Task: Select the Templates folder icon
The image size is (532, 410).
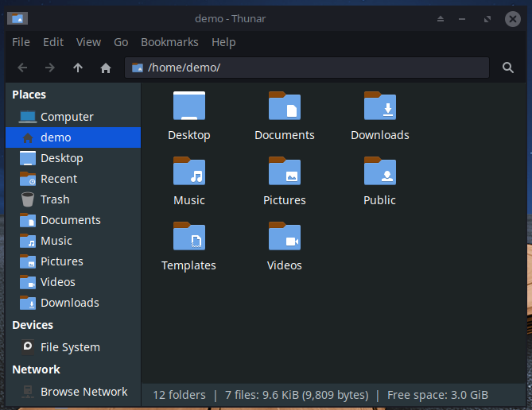Action: [189, 236]
